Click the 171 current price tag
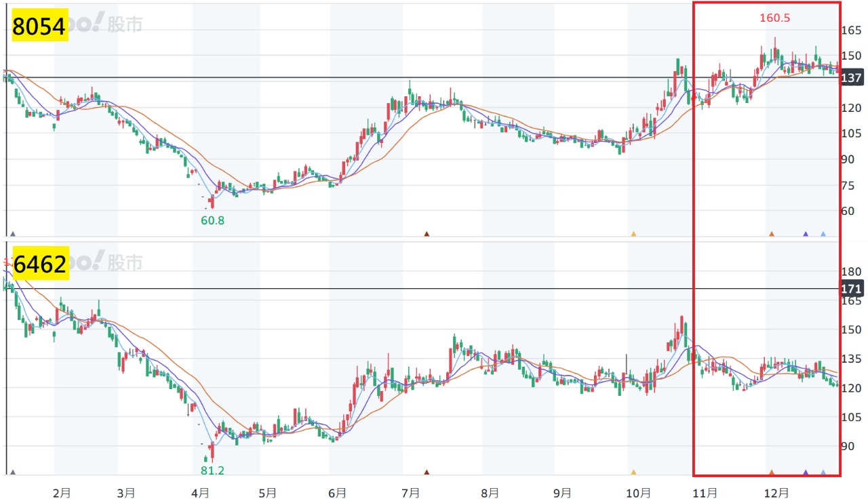868x503 pixels. 851,289
